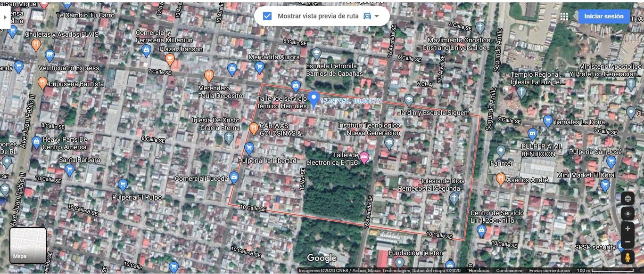
Task: Show my current location
Action: (x=628, y=213)
